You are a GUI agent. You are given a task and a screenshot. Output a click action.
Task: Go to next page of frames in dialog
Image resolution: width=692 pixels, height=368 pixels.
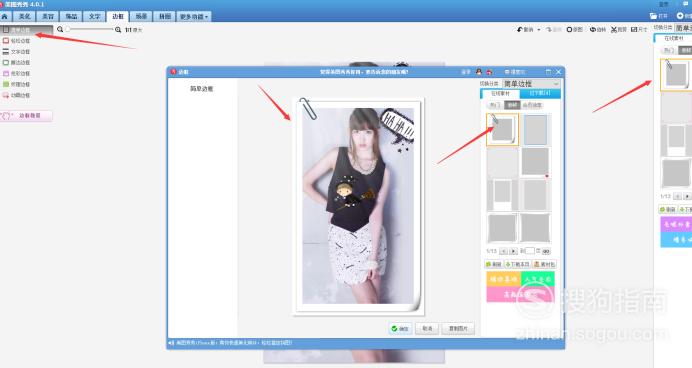click(513, 251)
